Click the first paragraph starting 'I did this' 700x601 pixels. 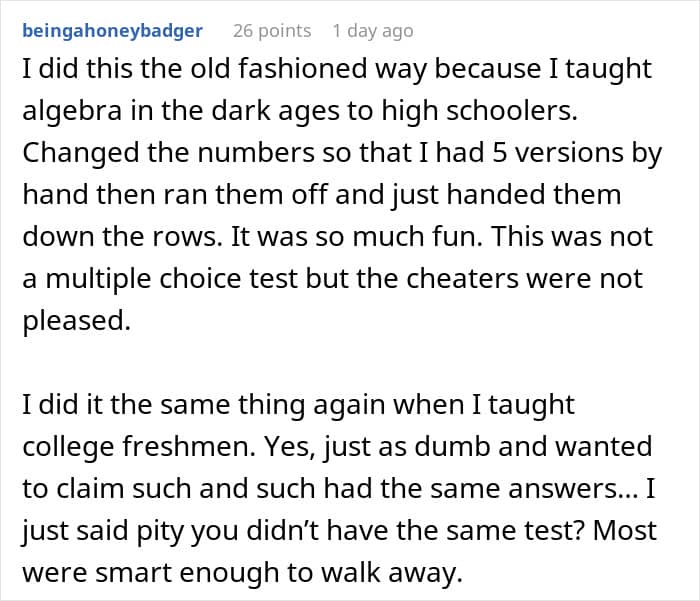coord(342,194)
